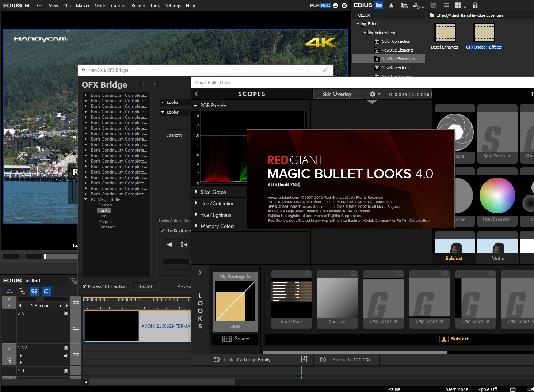
Task: Open the File menu in EDIUS
Action: [28, 6]
